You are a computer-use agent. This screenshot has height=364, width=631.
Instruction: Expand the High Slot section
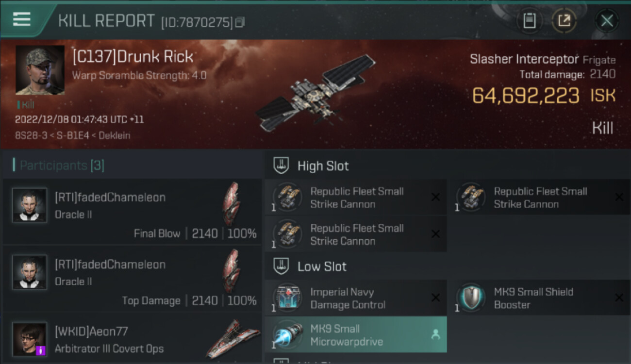(323, 166)
